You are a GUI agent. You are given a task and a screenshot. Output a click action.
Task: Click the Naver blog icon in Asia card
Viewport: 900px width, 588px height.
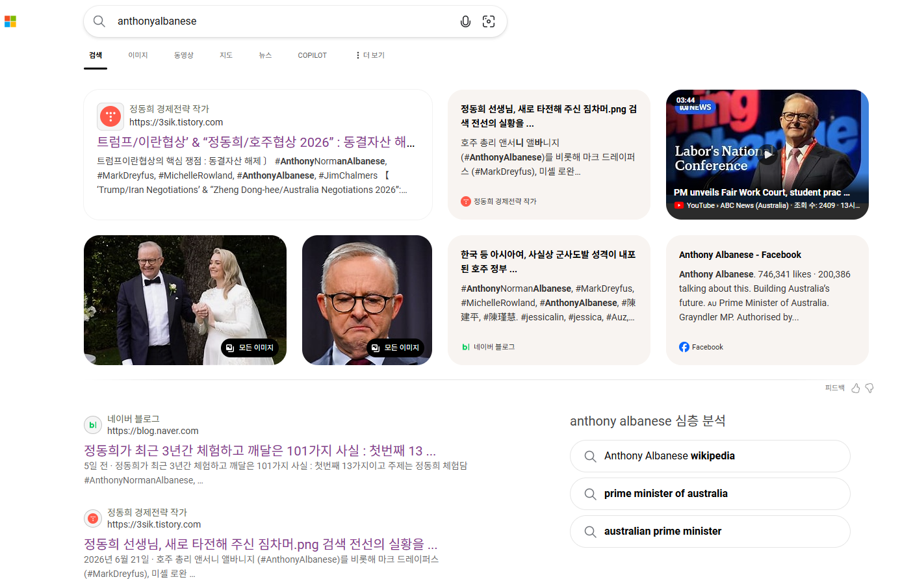pyautogui.click(x=465, y=347)
